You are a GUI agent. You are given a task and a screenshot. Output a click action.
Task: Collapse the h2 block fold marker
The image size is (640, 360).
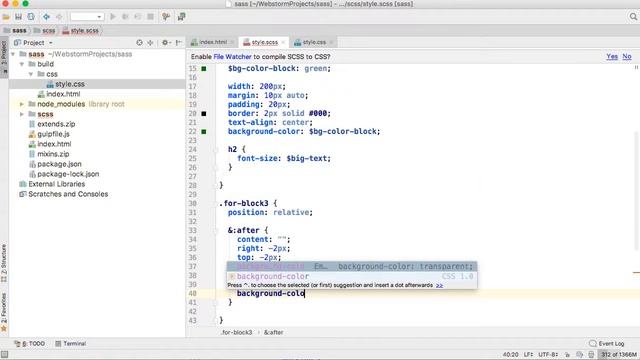click(216, 149)
